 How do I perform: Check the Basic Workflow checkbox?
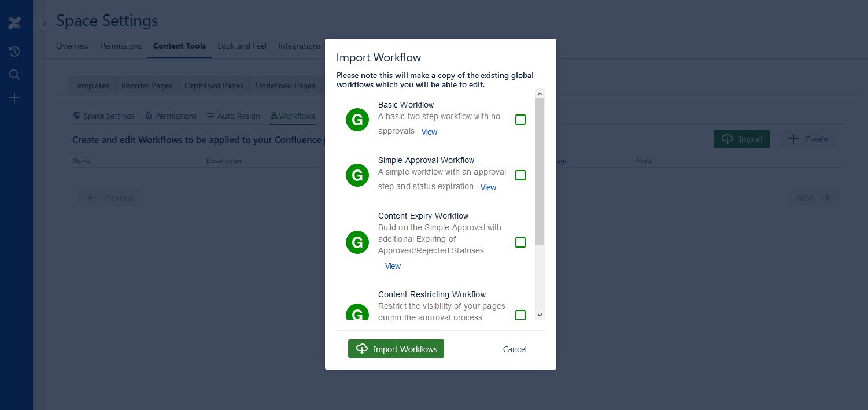[x=520, y=120]
